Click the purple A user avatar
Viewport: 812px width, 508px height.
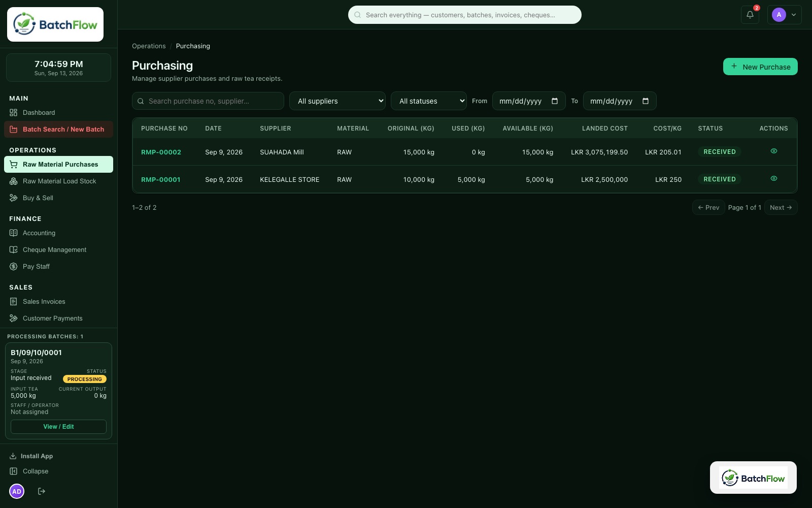click(779, 15)
